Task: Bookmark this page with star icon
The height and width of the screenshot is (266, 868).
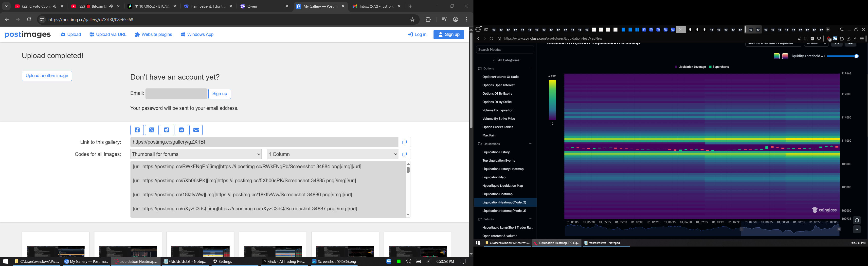Action: (x=413, y=20)
